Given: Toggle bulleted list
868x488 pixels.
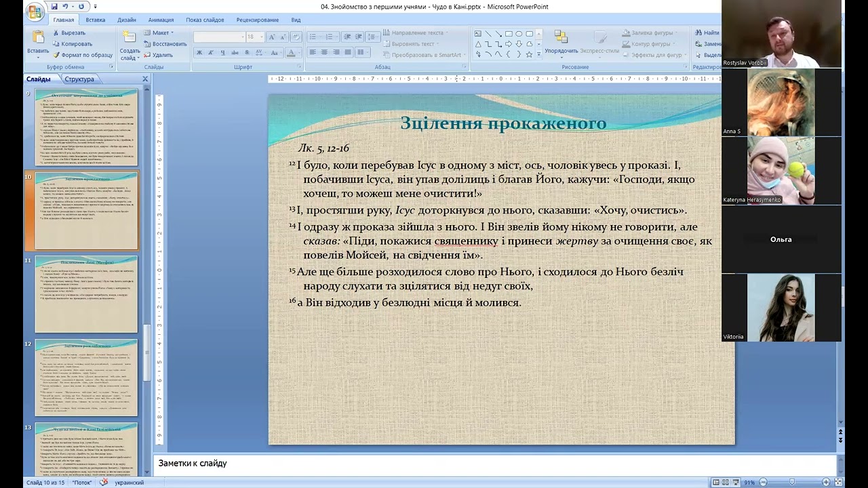Looking at the screenshot, I should 314,37.
